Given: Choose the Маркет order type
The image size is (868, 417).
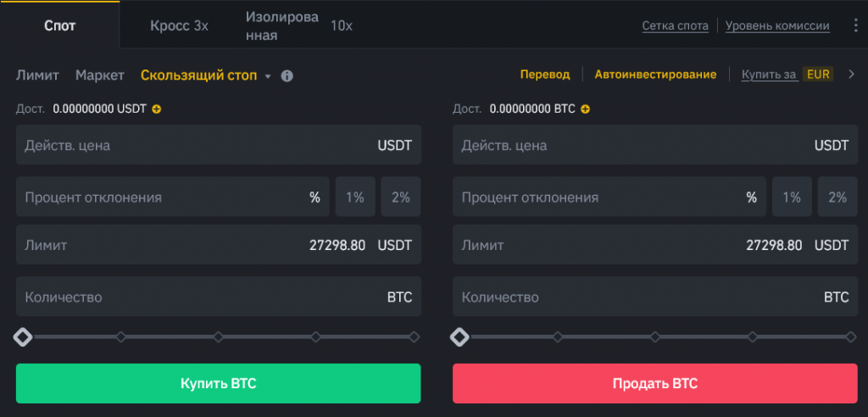Looking at the screenshot, I should coord(99,75).
